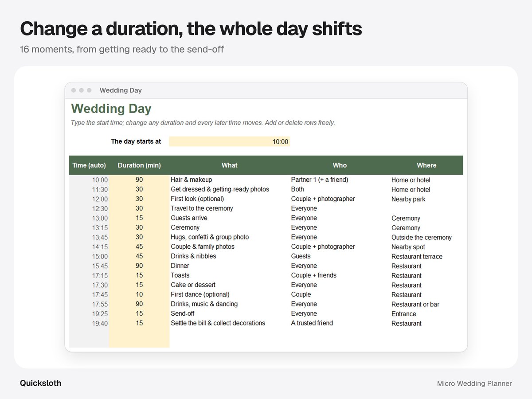Click the Entrance cell

(404, 314)
